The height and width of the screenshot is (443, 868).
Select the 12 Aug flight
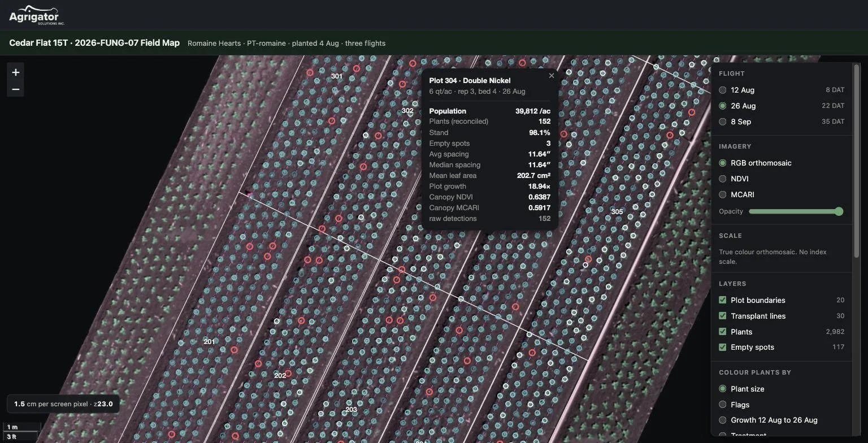[x=722, y=90]
